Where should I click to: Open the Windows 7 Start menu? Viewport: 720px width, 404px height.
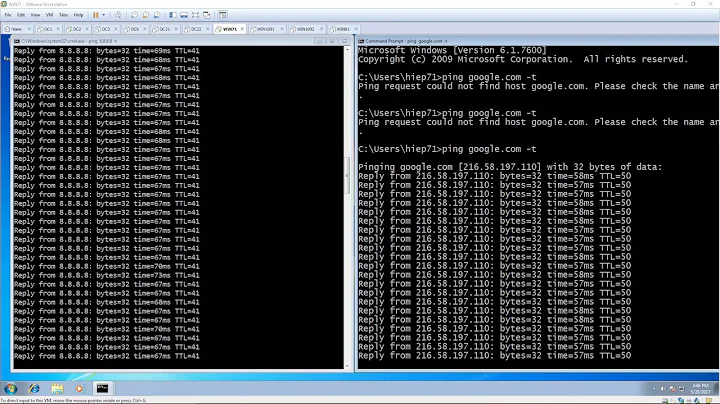tap(11, 389)
